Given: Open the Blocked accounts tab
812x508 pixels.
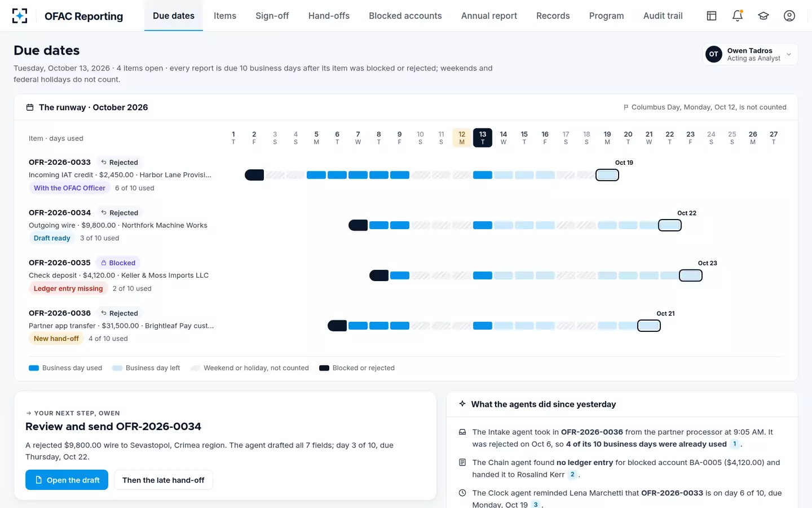Looking at the screenshot, I should pyautogui.click(x=405, y=16).
